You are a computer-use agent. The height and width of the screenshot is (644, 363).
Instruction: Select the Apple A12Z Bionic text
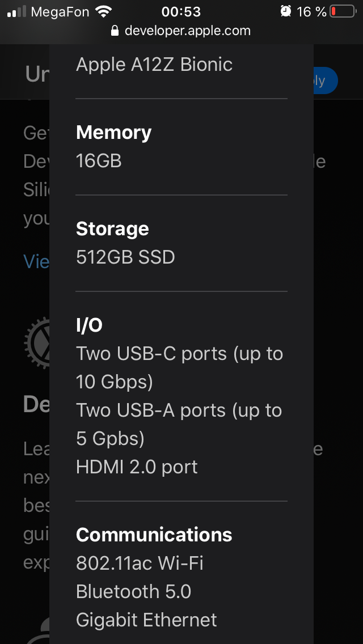point(154,65)
